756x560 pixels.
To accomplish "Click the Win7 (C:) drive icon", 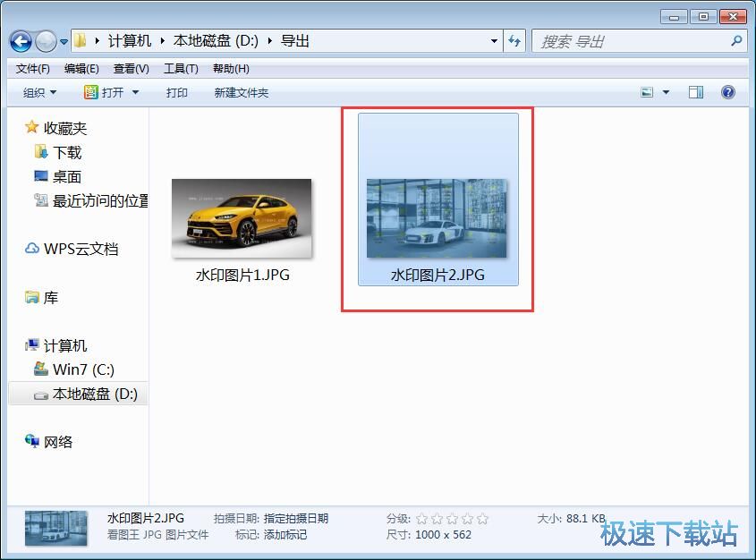I will pos(41,369).
